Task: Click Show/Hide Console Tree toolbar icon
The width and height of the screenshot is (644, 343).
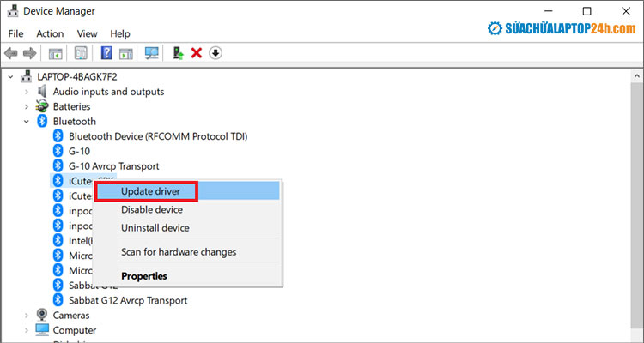Action: tap(55, 53)
